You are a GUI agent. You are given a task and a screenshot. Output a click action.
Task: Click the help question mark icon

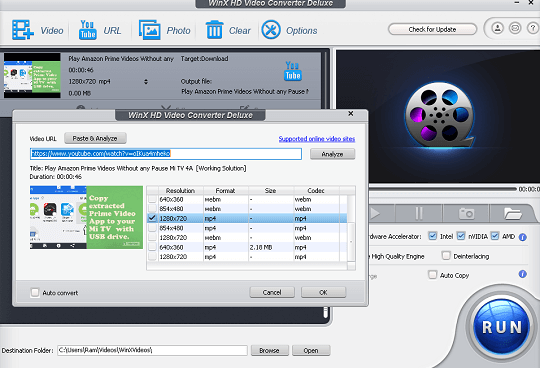(x=533, y=28)
